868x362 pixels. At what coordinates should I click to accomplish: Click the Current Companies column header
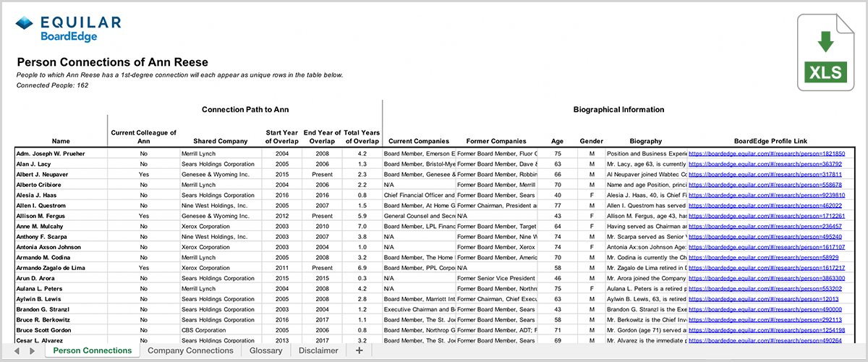coord(419,141)
